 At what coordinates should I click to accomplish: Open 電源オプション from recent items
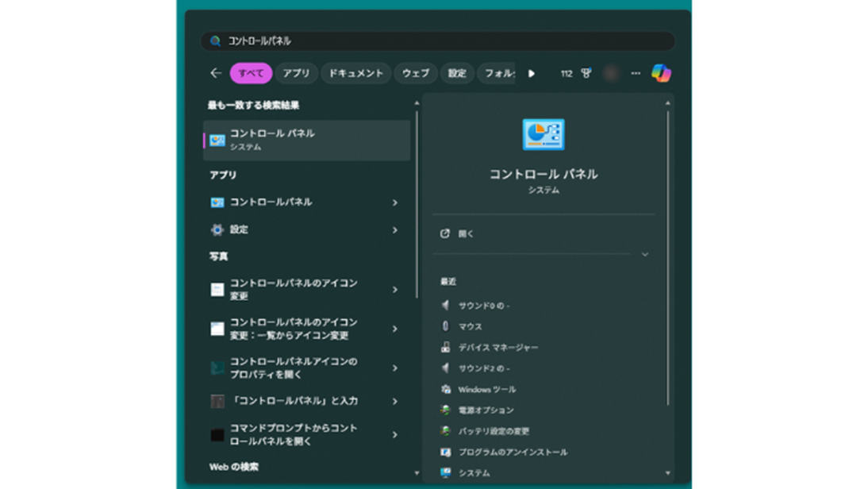tap(486, 410)
